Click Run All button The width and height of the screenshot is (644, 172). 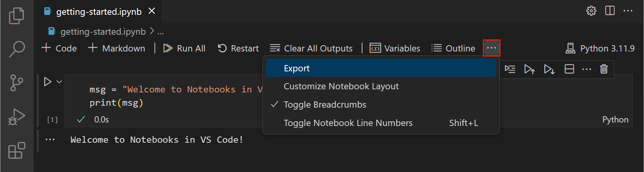click(x=184, y=48)
